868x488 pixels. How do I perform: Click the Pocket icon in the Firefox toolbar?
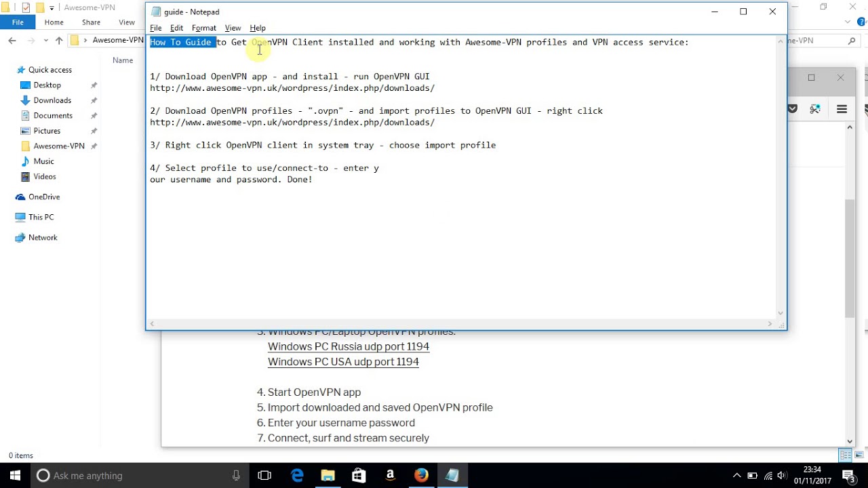[792, 108]
